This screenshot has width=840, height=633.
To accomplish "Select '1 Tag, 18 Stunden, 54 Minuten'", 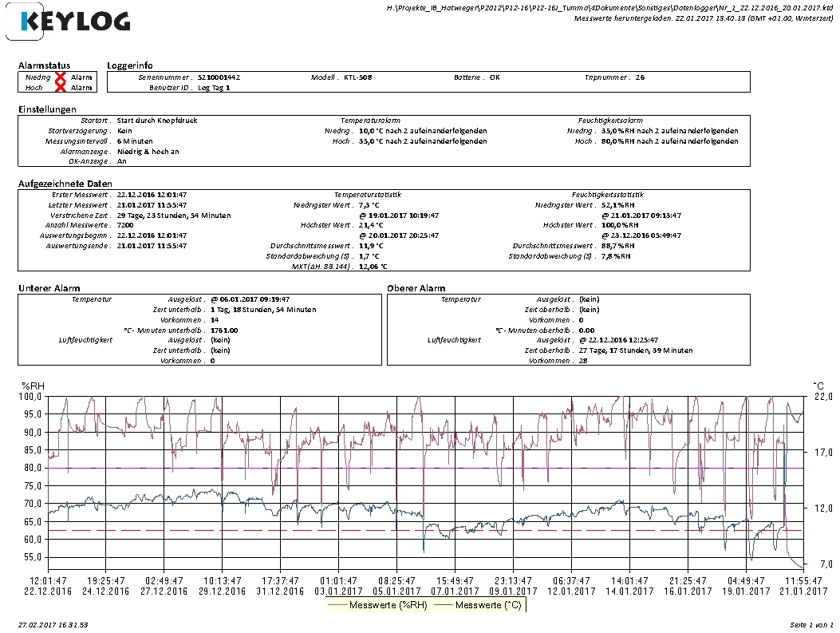I will click(263, 310).
